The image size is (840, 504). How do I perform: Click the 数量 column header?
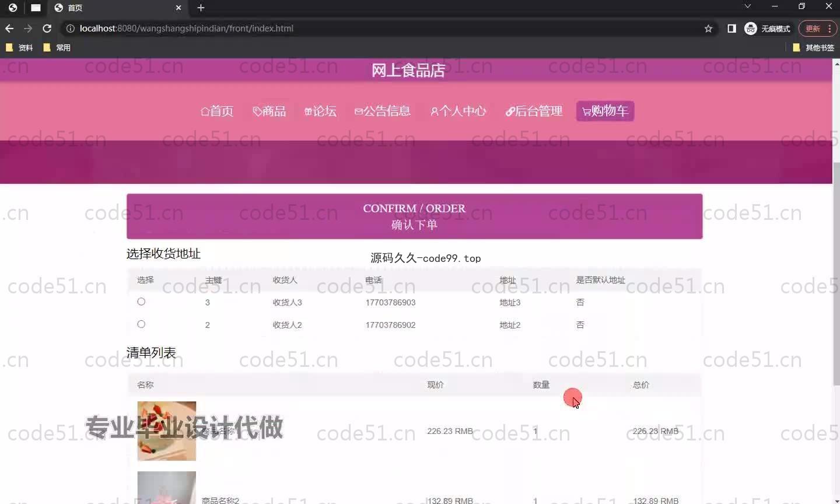[x=541, y=385]
